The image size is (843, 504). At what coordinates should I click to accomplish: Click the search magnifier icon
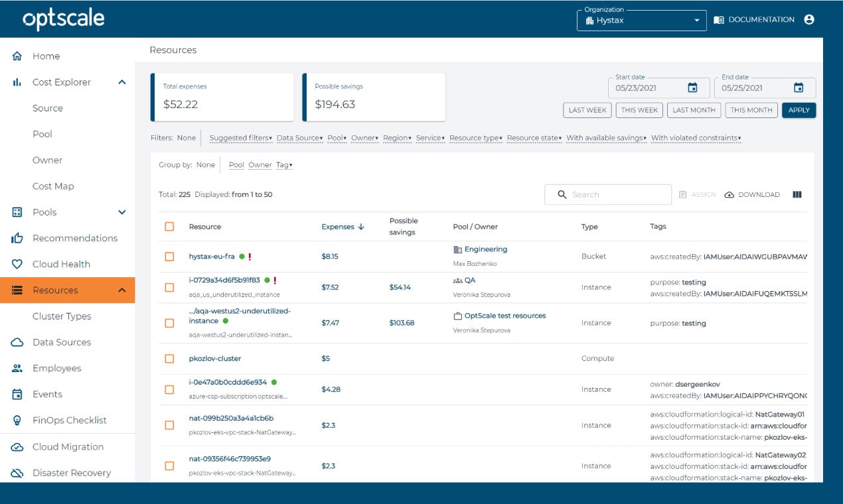(562, 194)
